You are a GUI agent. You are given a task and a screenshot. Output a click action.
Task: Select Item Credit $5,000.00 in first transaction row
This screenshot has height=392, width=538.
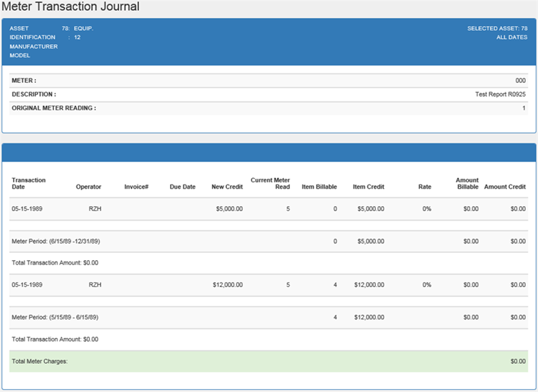[x=371, y=209]
